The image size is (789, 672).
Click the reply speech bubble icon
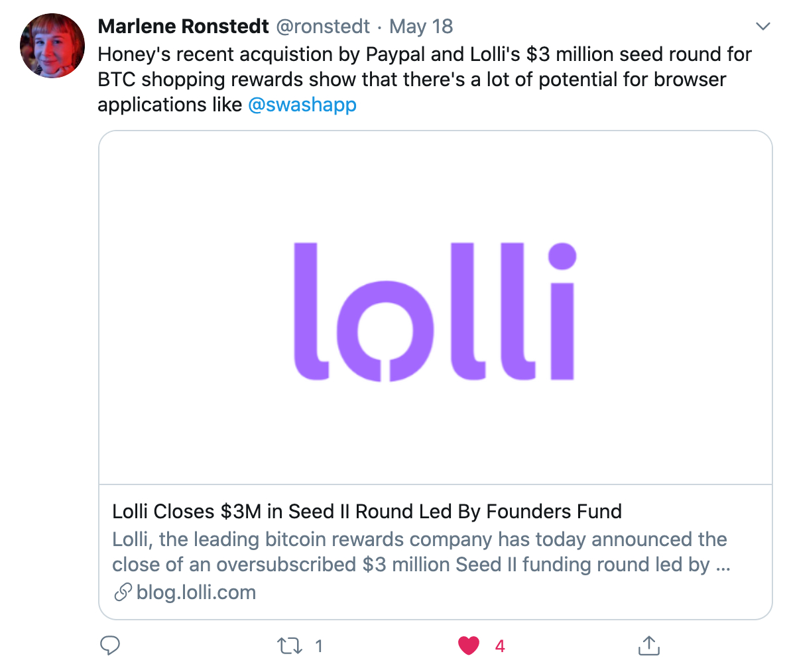[109, 645]
